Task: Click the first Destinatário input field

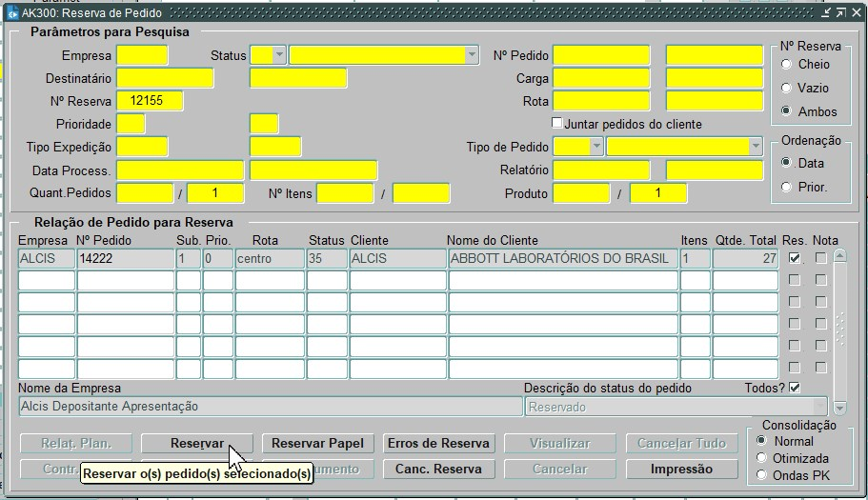Action: coord(165,78)
